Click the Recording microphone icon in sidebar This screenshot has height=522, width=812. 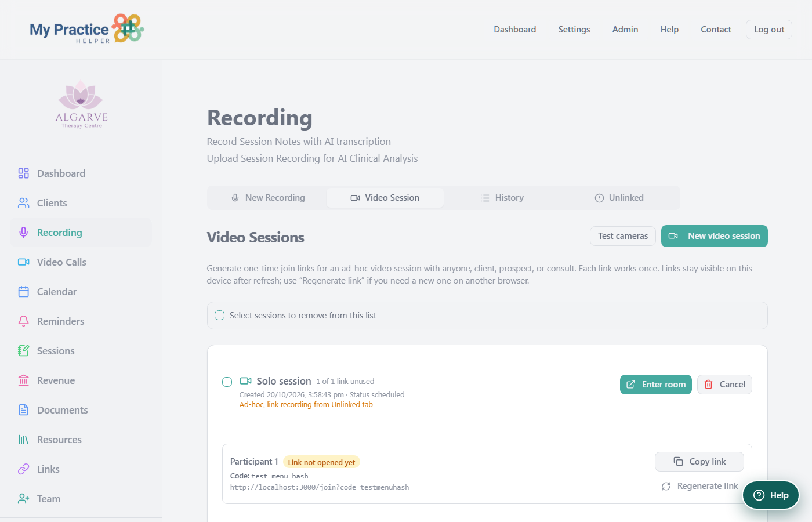click(23, 233)
